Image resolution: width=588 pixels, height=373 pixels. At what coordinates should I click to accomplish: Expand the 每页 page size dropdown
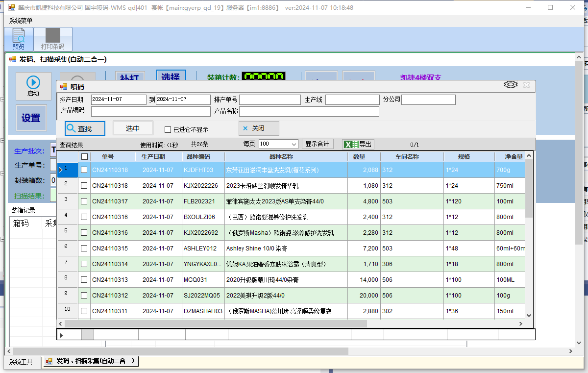294,144
